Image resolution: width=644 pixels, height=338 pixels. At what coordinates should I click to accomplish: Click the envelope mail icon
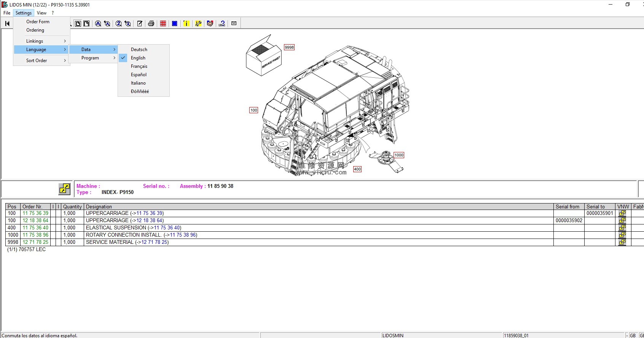(234, 24)
